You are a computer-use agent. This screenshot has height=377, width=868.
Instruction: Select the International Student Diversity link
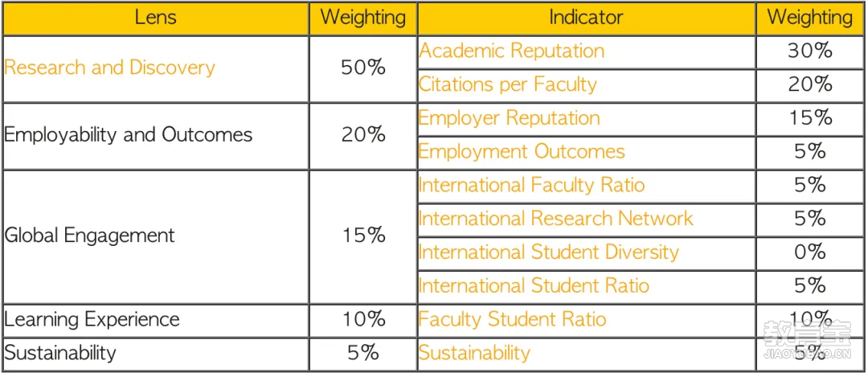(549, 252)
